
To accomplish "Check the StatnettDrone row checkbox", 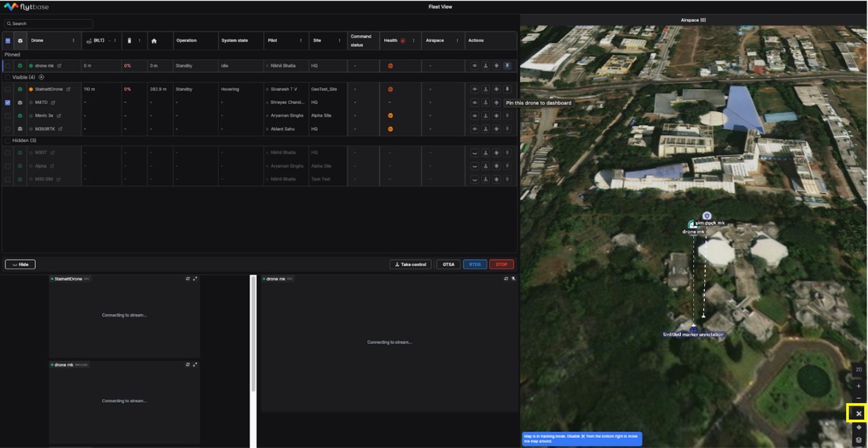I will pyautogui.click(x=8, y=89).
